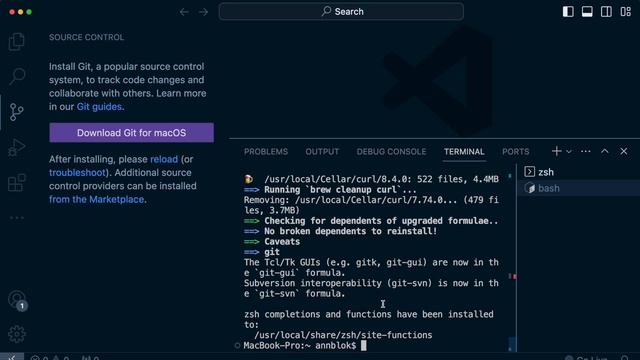Open terminal panel more actions ellipsis
Image resolution: width=640 pixels, height=360 pixels.
586,151
